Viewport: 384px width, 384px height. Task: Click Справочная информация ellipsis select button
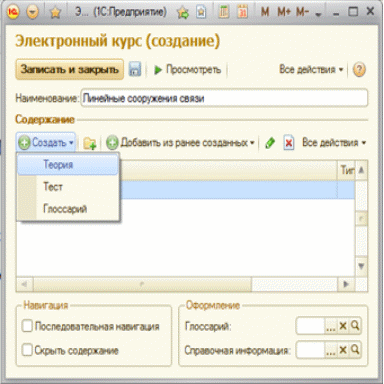point(331,350)
